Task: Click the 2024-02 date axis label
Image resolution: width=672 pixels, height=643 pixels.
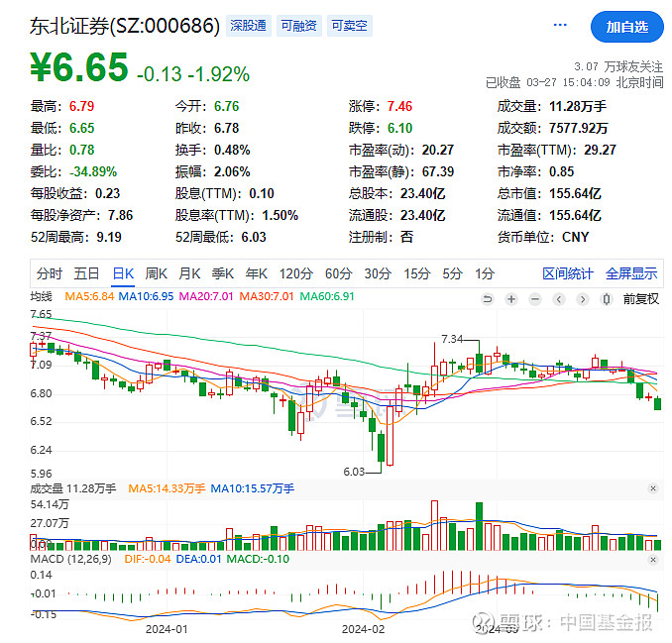Action: click(x=364, y=629)
